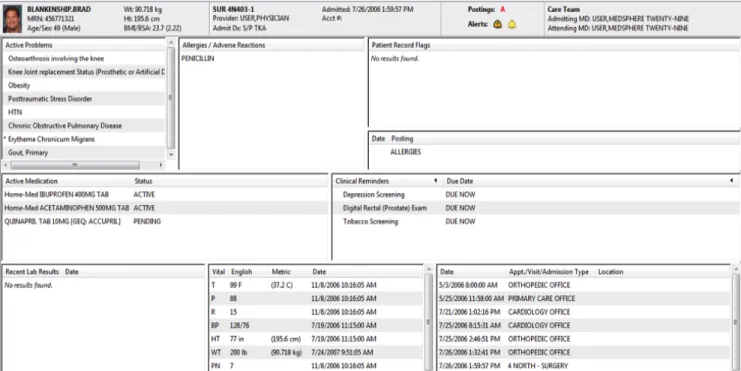Click the Active Problems horizontal scrollbar thumb
The width and height of the screenshot is (741, 371).
pyautogui.click(x=75, y=165)
